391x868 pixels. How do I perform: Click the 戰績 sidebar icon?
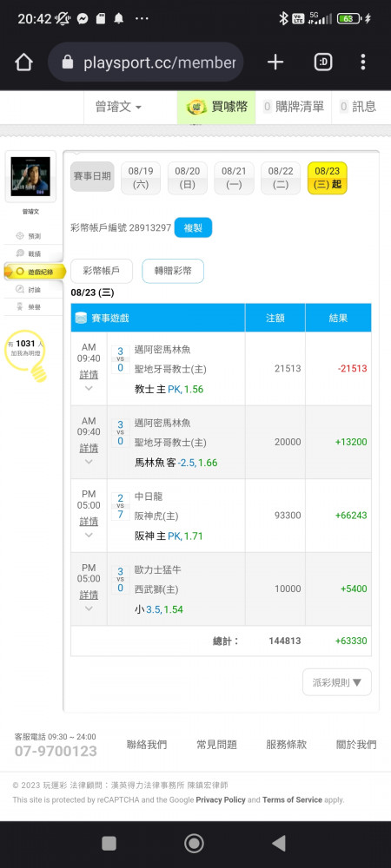(20, 253)
